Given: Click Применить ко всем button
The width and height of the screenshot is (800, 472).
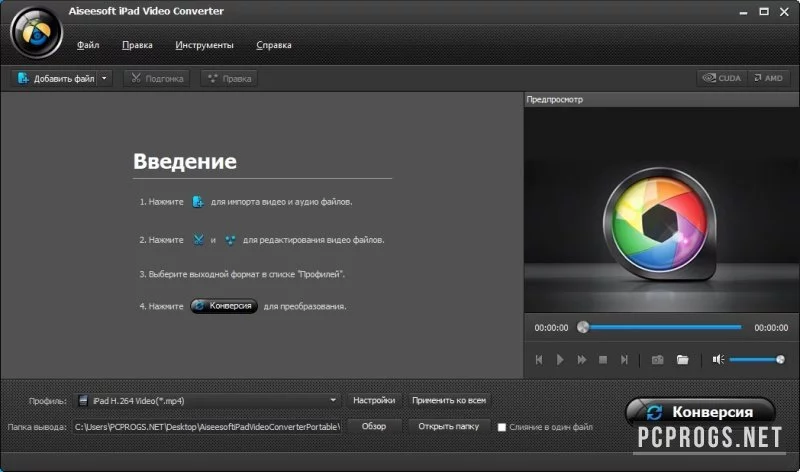Looking at the screenshot, I should 449,400.
